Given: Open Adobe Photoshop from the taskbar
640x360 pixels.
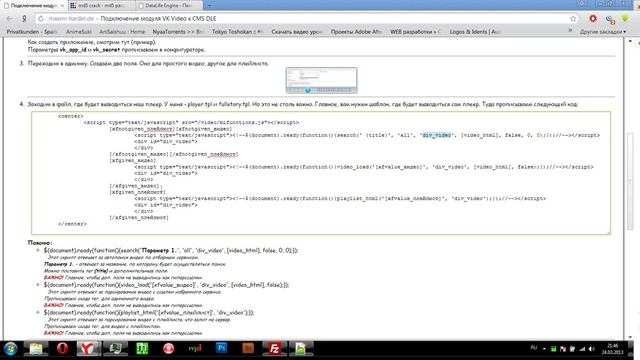Looking at the screenshot, I should [x=222, y=349].
